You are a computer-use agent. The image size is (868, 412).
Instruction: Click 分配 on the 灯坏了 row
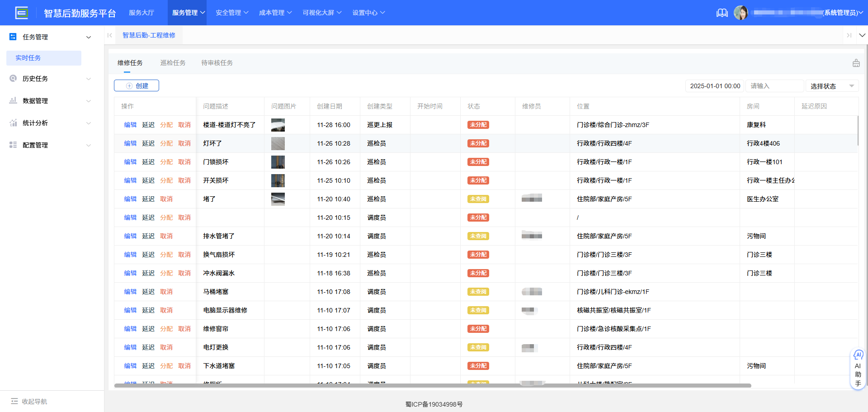point(166,143)
